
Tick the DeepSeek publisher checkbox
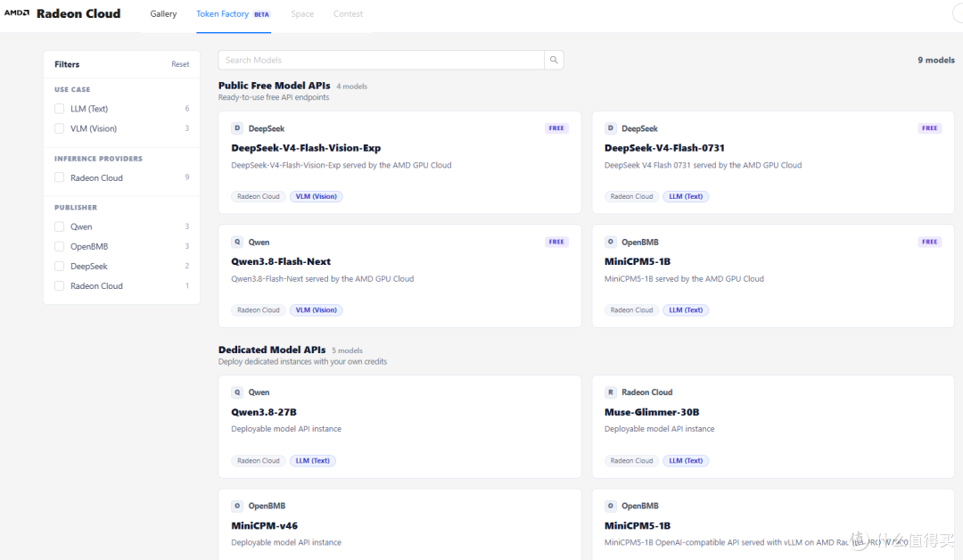click(x=60, y=266)
